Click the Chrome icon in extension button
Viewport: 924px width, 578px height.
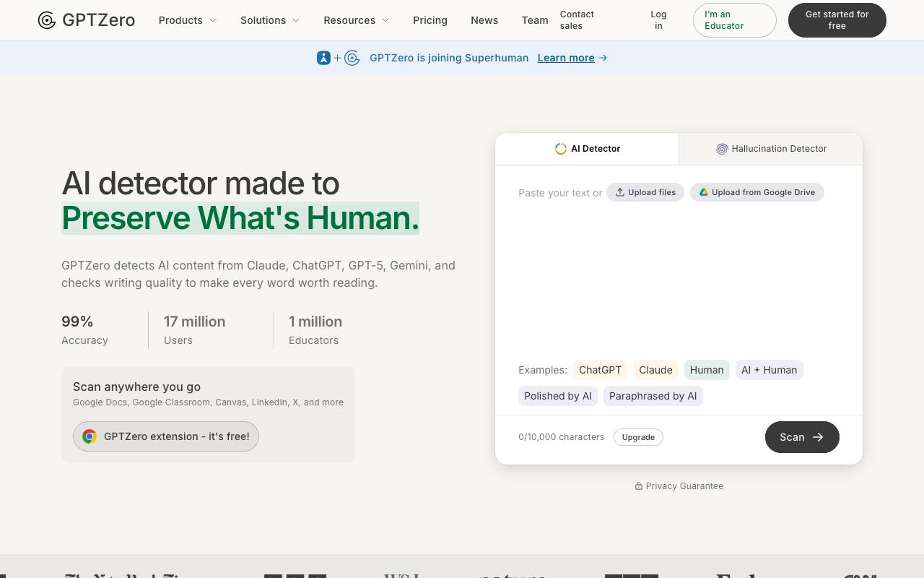(90, 436)
